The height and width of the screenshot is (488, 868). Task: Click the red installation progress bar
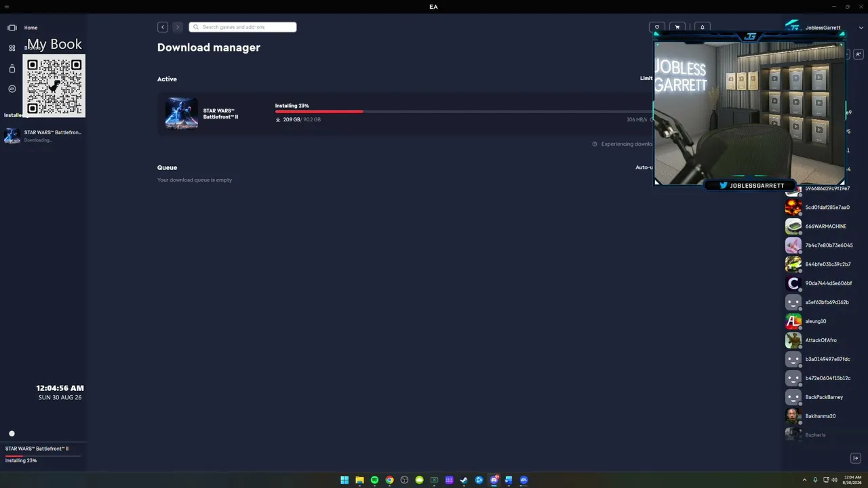pos(319,112)
